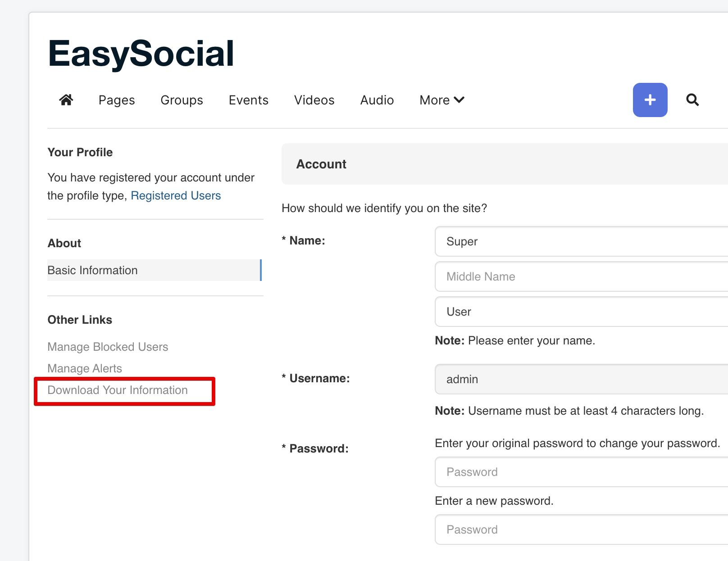Open Manage Alerts link
The width and height of the screenshot is (728, 561).
85,368
